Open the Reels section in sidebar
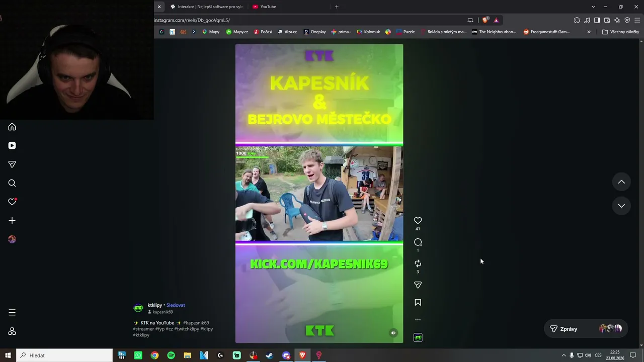Image resolution: width=644 pixels, height=362 pixels. coord(12,146)
